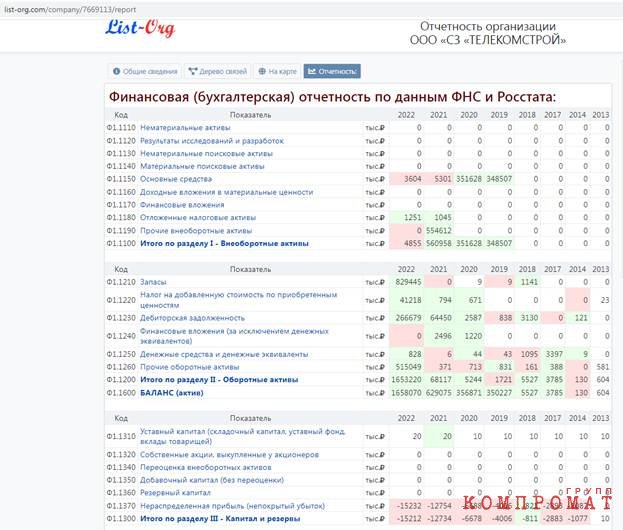Open Нематериальные активы indicator link
Viewport: 623px width, 530px height.
pos(185,128)
